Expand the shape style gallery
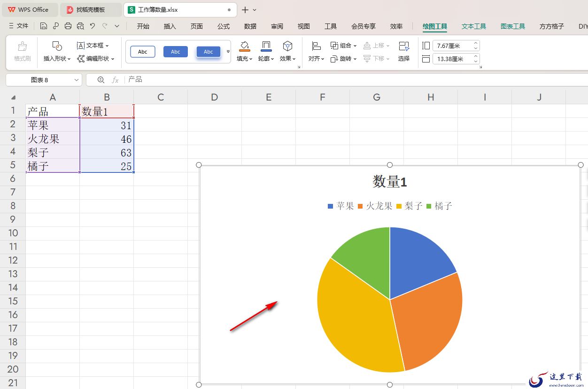The width and height of the screenshot is (588, 389). 228,52
